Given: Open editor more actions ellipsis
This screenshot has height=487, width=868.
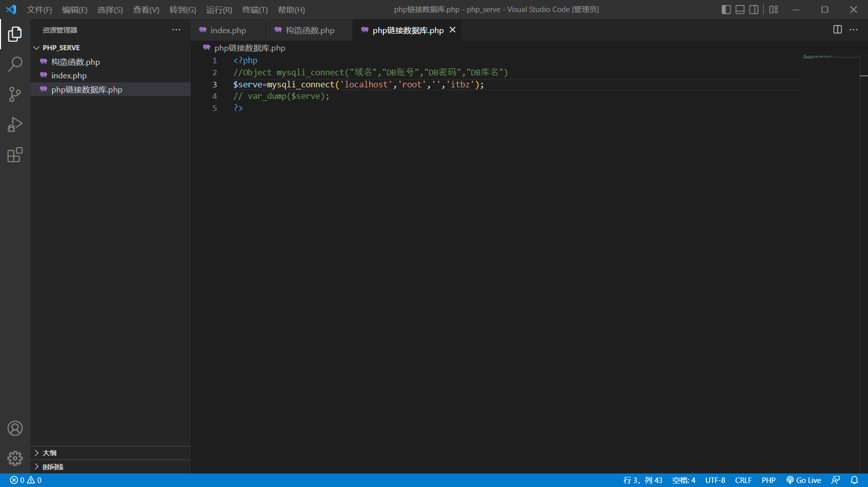Looking at the screenshot, I should [853, 30].
